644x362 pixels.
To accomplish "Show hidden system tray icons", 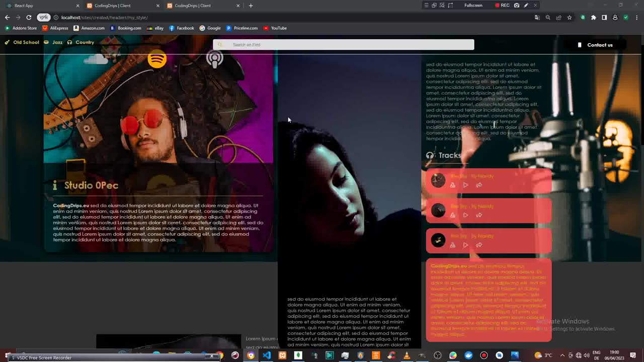I will [x=562, y=355].
